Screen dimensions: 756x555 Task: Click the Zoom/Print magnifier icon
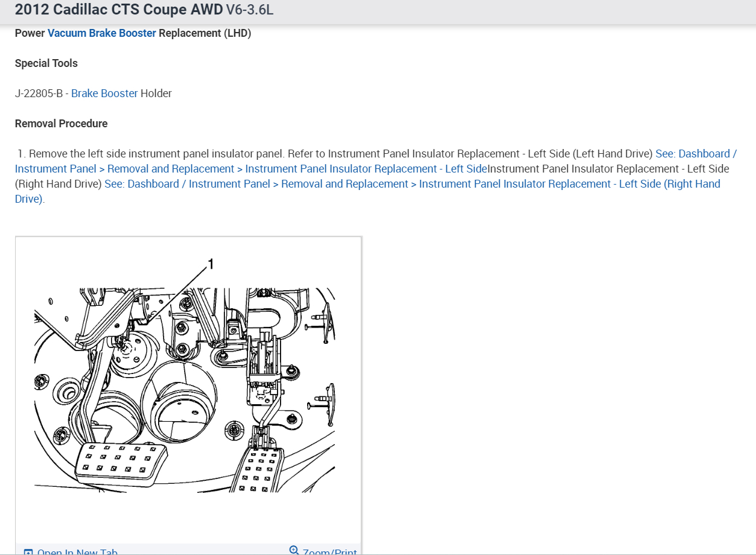point(294,551)
